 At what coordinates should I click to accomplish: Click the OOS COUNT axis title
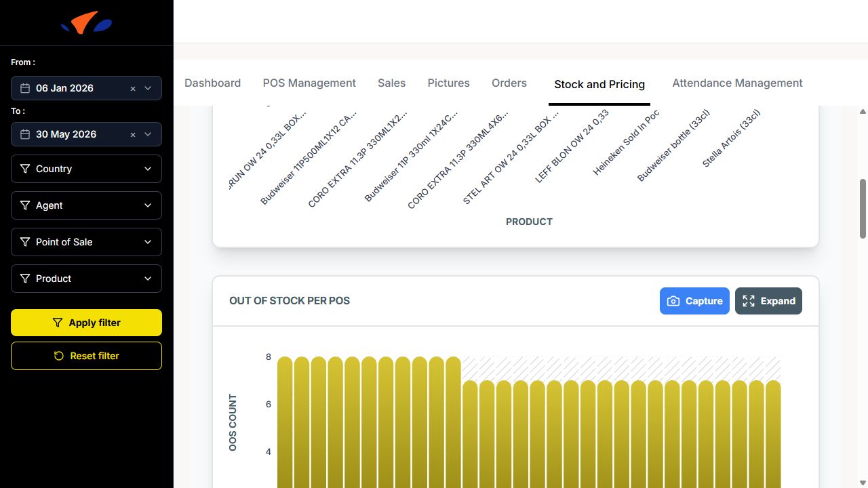coord(233,423)
